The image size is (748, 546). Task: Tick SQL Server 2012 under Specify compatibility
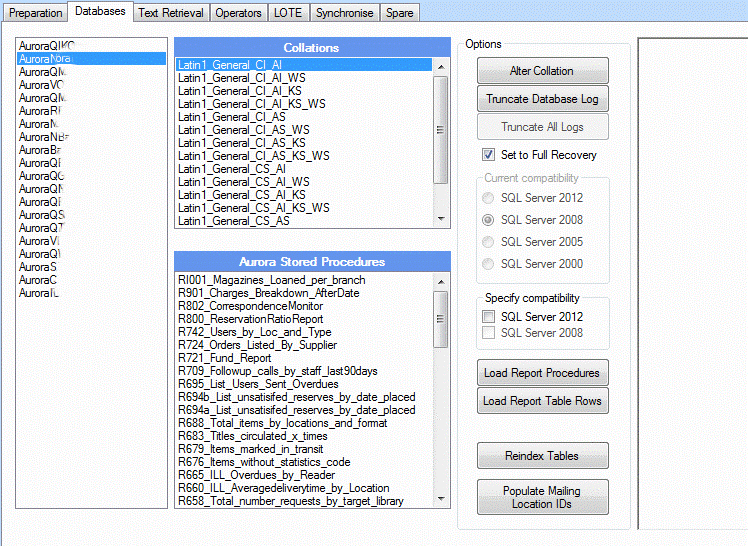coord(488,317)
